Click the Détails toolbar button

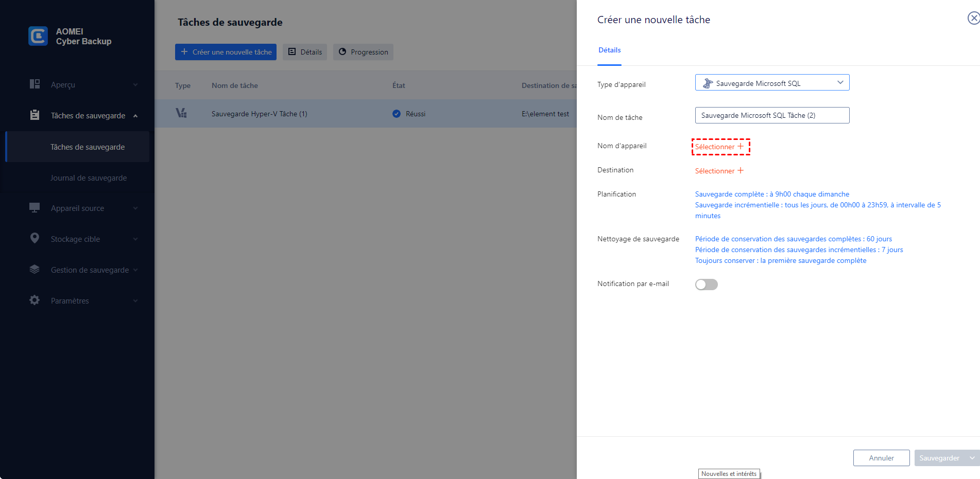tap(305, 52)
